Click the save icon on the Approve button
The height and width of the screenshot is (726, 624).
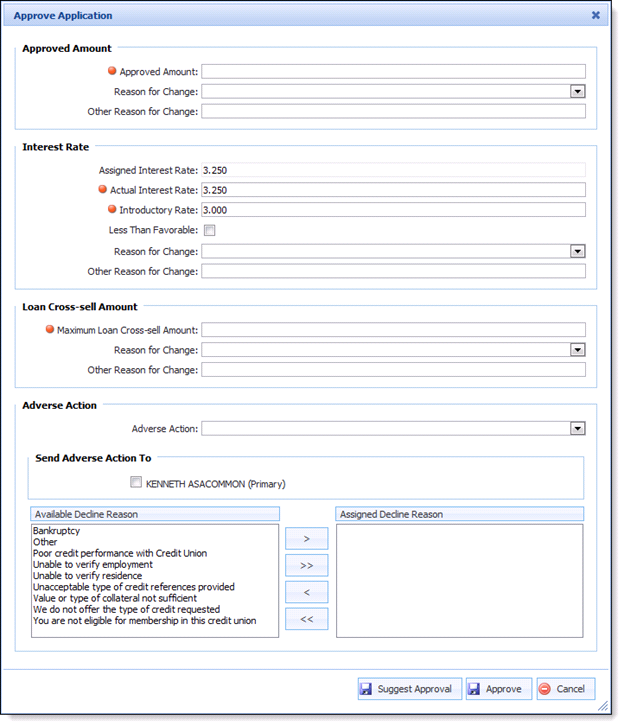click(474, 689)
